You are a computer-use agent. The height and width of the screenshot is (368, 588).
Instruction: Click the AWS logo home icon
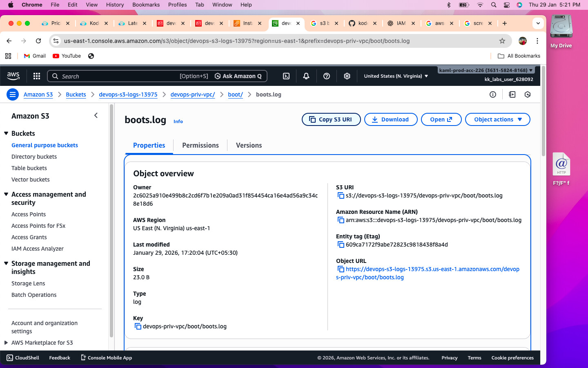click(13, 76)
